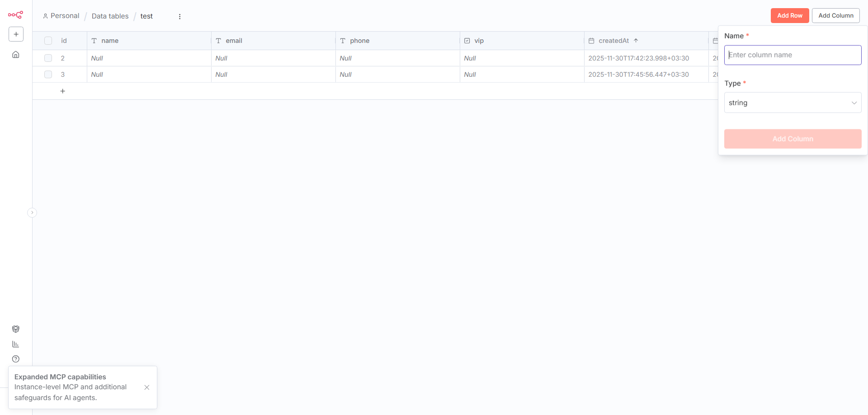Open the three-dot table actions menu
The width and height of the screenshot is (868, 415).
tap(179, 16)
